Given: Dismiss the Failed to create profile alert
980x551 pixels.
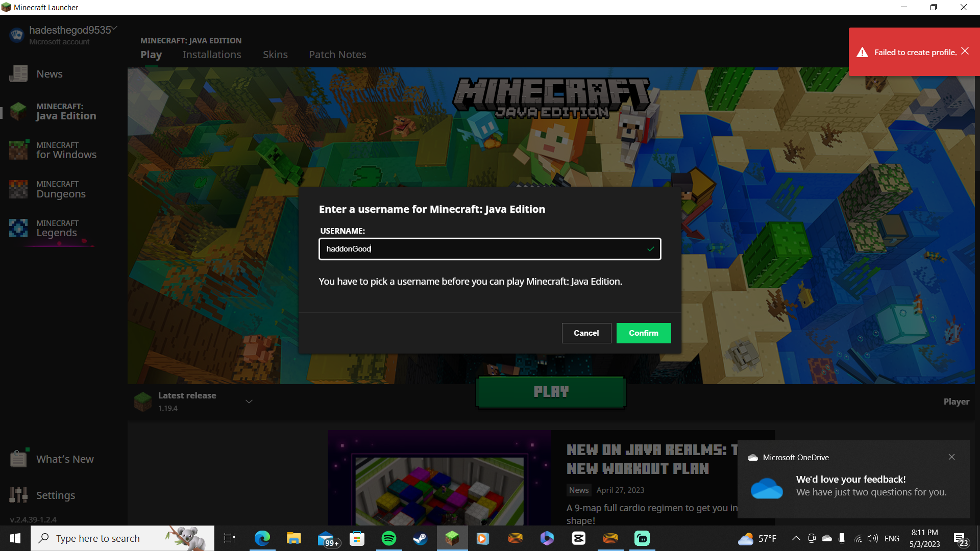Looking at the screenshot, I should pyautogui.click(x=965, y=51).
